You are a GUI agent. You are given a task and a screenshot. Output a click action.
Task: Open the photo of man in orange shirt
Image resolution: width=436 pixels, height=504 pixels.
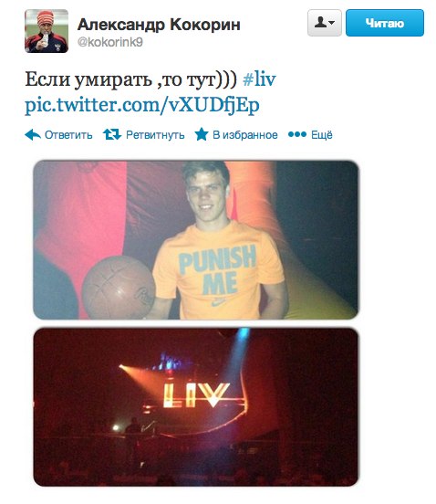click(x=196, y=240)
